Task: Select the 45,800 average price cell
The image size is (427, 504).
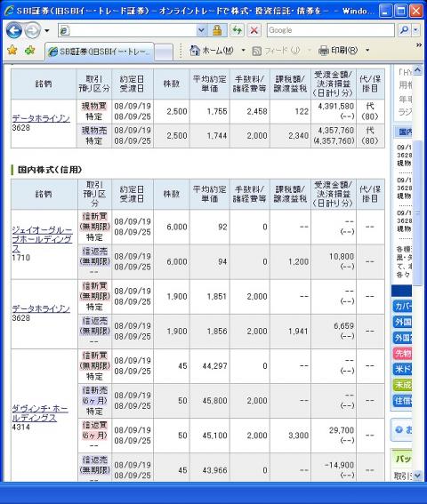Action: coord(210,401)
